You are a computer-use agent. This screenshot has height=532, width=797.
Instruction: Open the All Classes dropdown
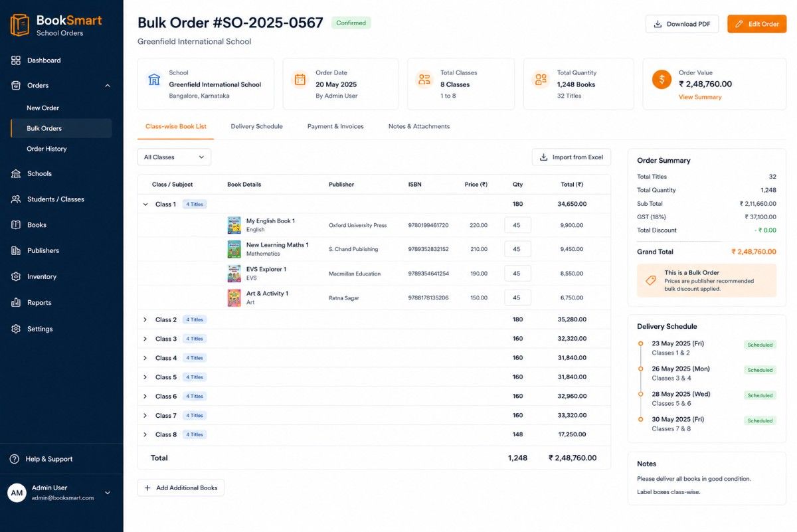pyautogui.click(x=174, y=157)
